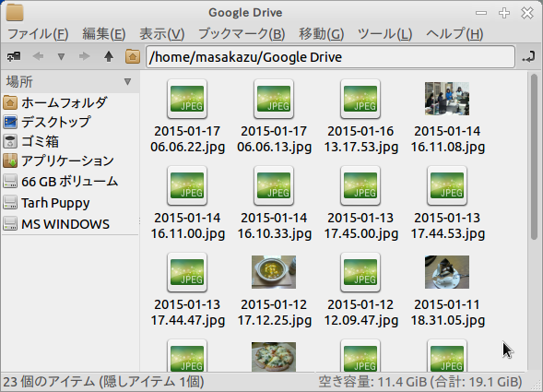543x392 pixels.
Task: Open the 表示(V) menu
Action: 162,34
